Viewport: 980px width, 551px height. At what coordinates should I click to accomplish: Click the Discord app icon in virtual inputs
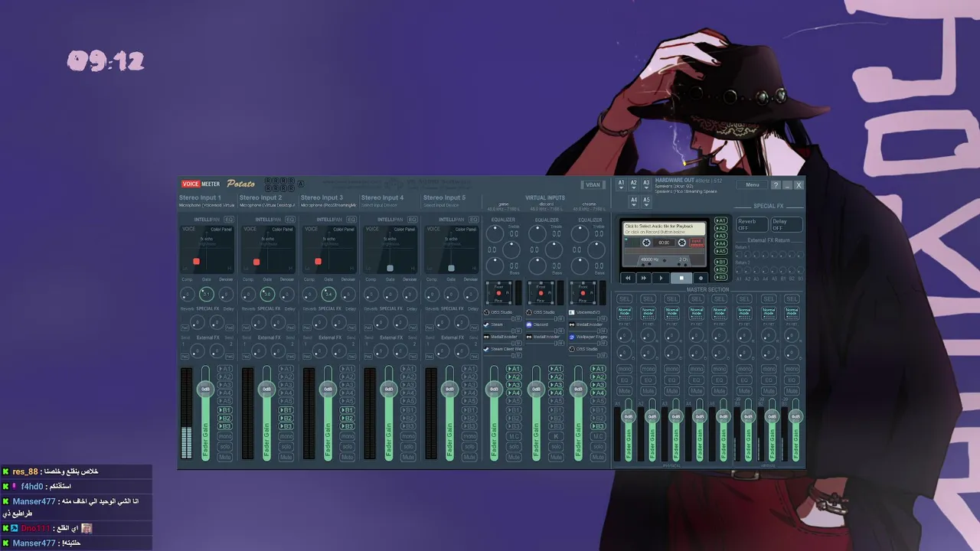(529, 324)
